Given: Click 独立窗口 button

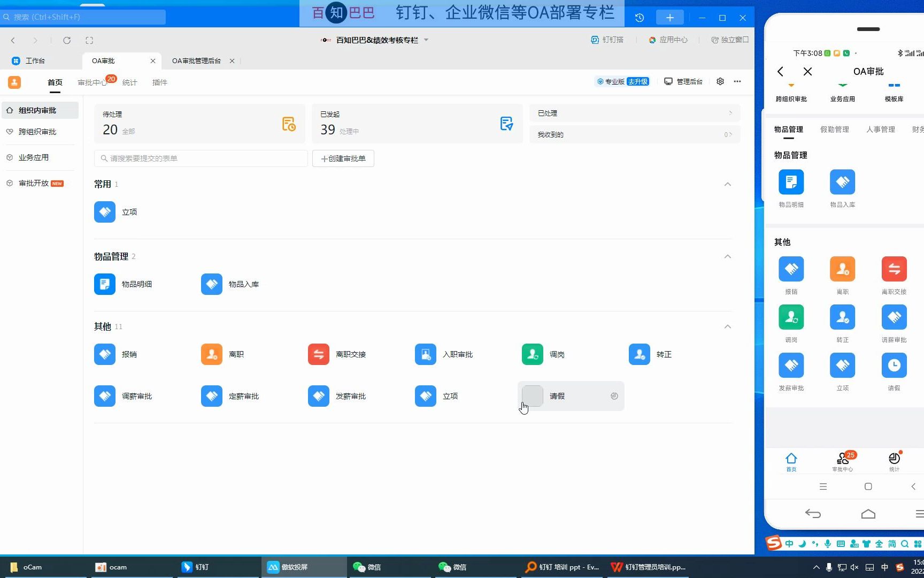Looking at the screenshot, I should pos(730,40).
